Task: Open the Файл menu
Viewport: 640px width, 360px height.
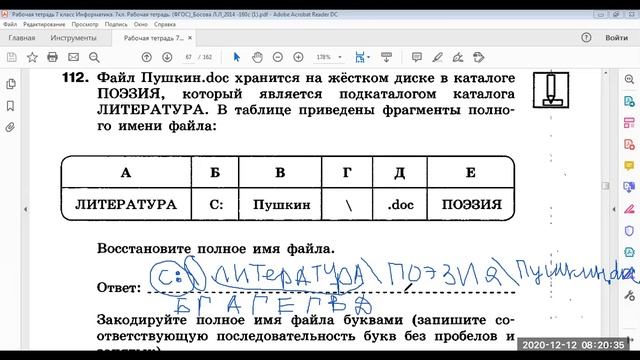Action: 10,24
